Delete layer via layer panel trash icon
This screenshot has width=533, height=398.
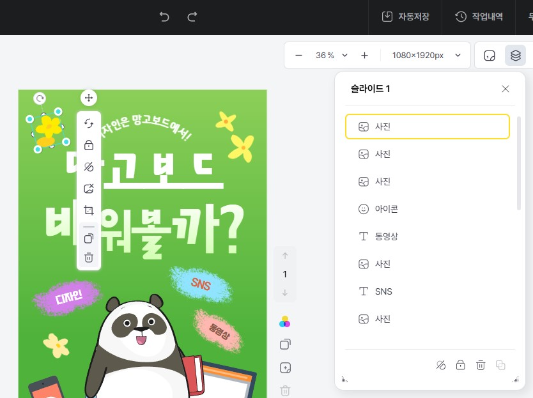pyautogui.click(x=480, y=365)
